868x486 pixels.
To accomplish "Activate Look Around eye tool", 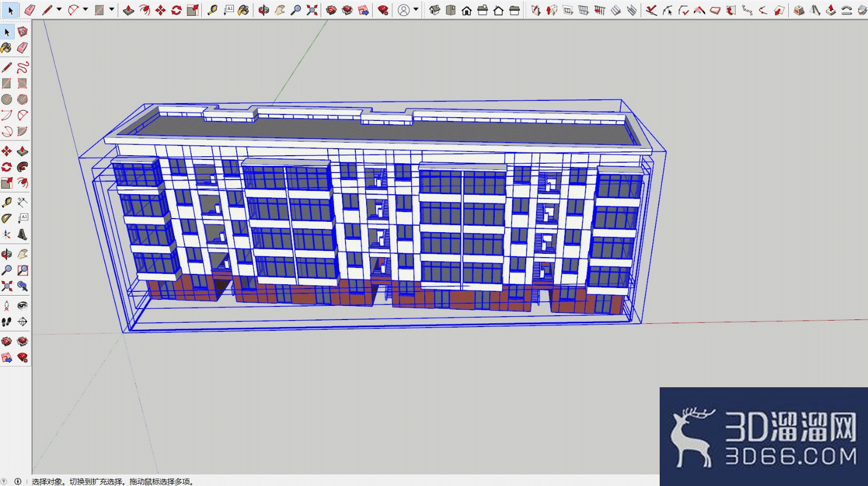I will point(22,305).
